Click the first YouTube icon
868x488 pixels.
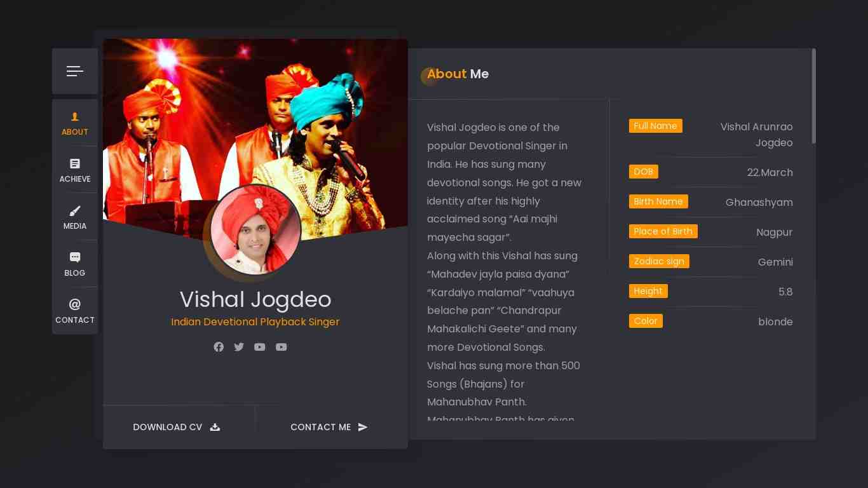click(x=260, y=347)
